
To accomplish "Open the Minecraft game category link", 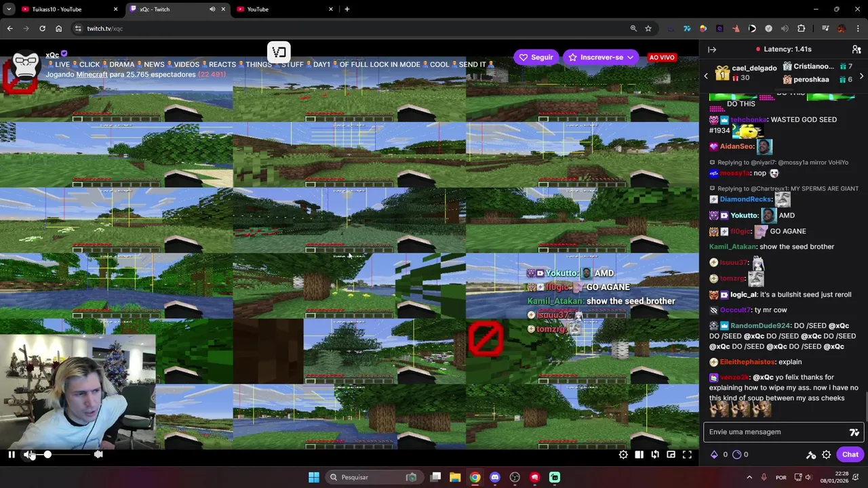I will 92,75.
